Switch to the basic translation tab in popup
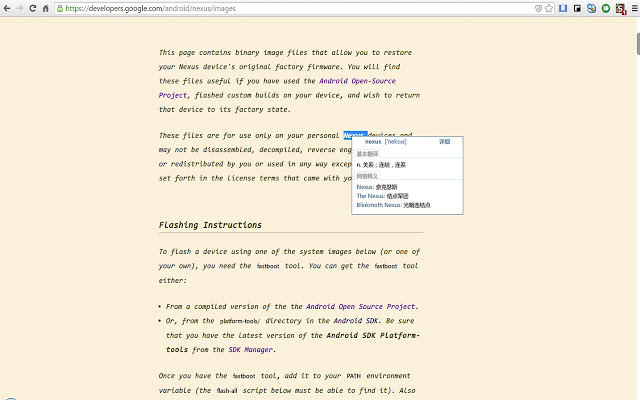Screen dimensions: 640x400 pyautogui.click(x=367, y=154)
